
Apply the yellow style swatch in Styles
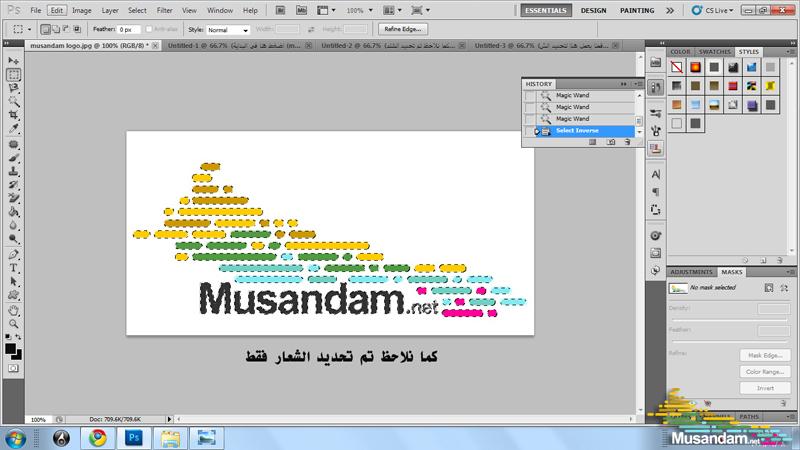(770, 86)
